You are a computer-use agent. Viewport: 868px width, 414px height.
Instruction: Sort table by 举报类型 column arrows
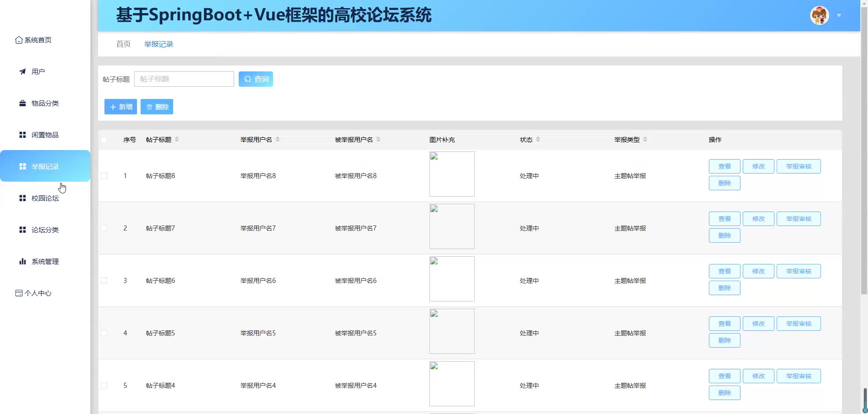click(x=645, y=140)
